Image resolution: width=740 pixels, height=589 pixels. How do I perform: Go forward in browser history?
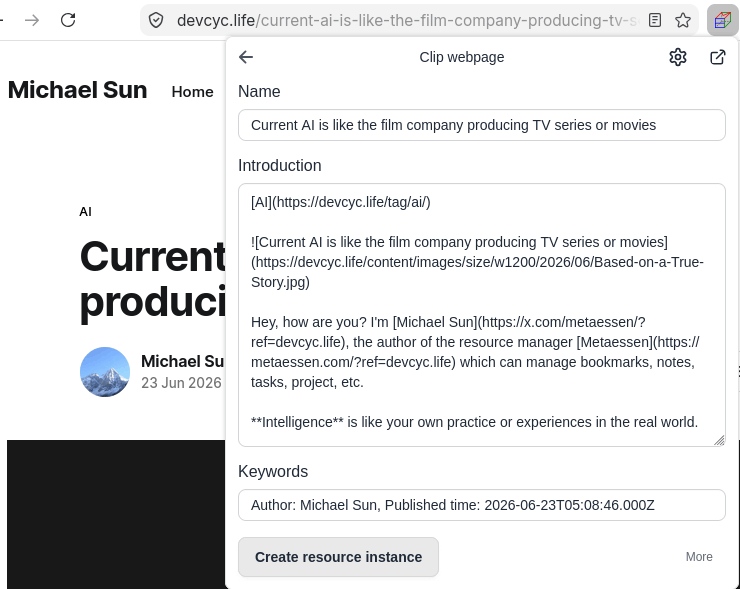pyautogui.click(x=32, y=20)
